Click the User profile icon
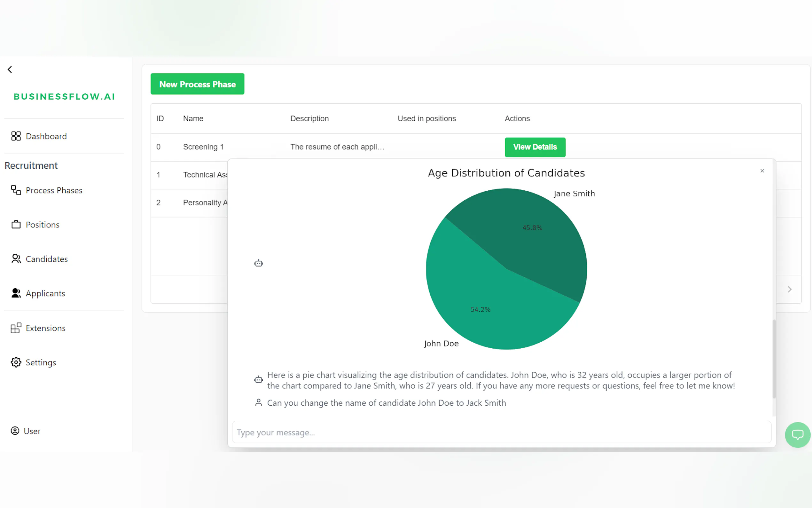812x508 pixels. pos(15,431)
